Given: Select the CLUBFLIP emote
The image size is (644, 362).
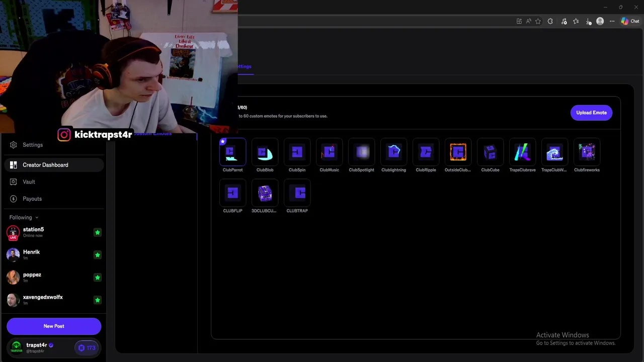Looking at the screenshot, I should [232, 193].
